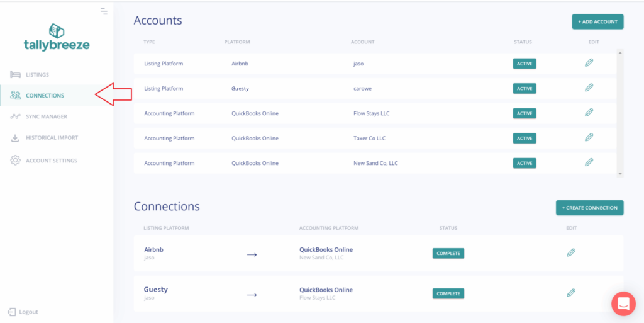
Task: Edit the Taxer Co LLC account
Action: tap(589, 137)
